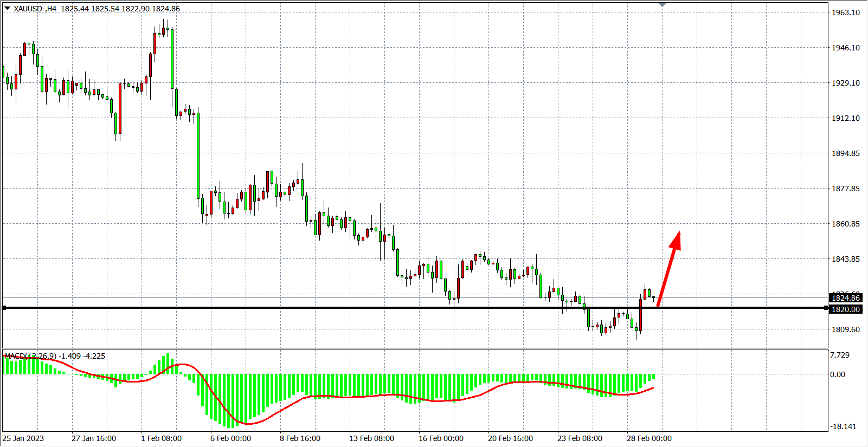The height and width of the screenshot is (447, 868).
Task: Click the 1963.10 price scale label
Action: click(846, 12)
